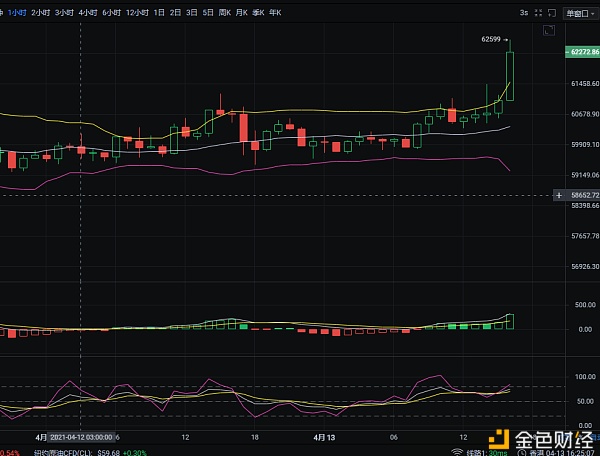Click the 61458.60 price axis label
The width and height of the screenshot is (600, 456).
[585, 83]
